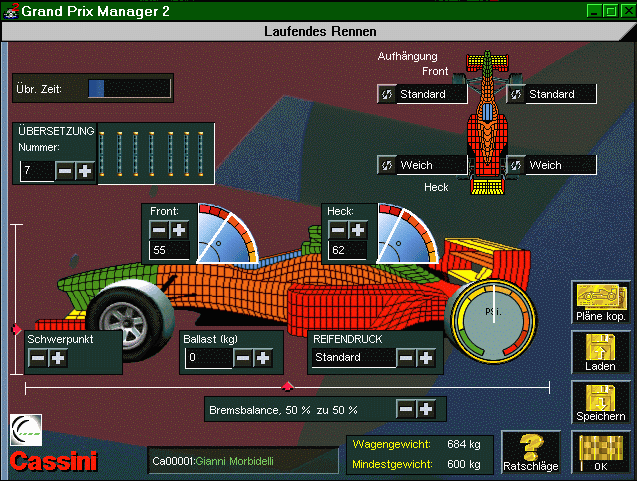This screenshot has height=481, width=637.
Task: Click the Reifendruck Standard value field
Action: (x=353, y=358)
